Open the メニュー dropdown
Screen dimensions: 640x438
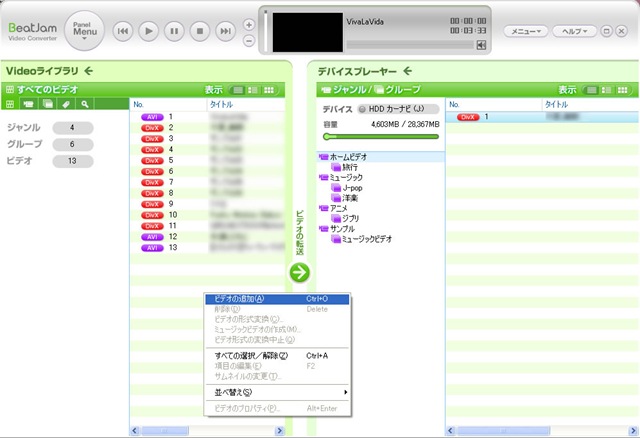click(x=523, y=31)
